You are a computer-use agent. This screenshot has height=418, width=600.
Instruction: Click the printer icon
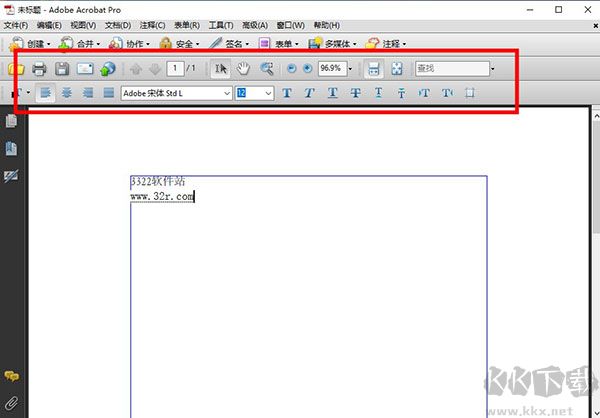(x=39, y=69)
